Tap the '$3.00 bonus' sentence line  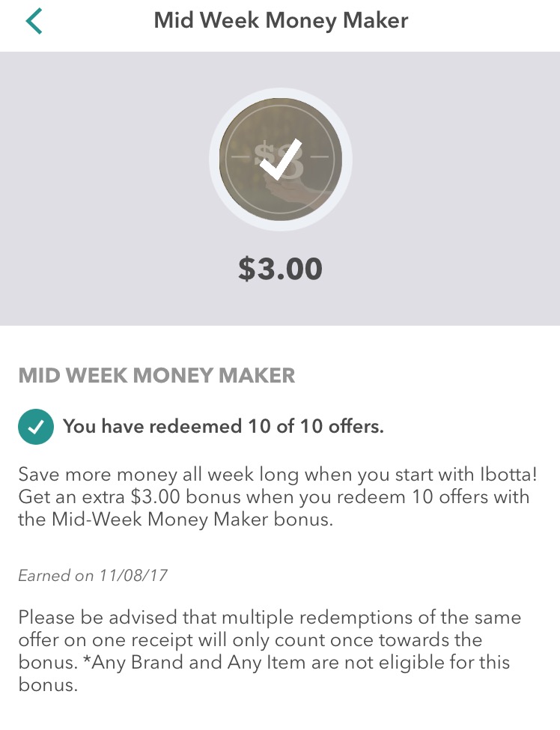pos(274,497)
